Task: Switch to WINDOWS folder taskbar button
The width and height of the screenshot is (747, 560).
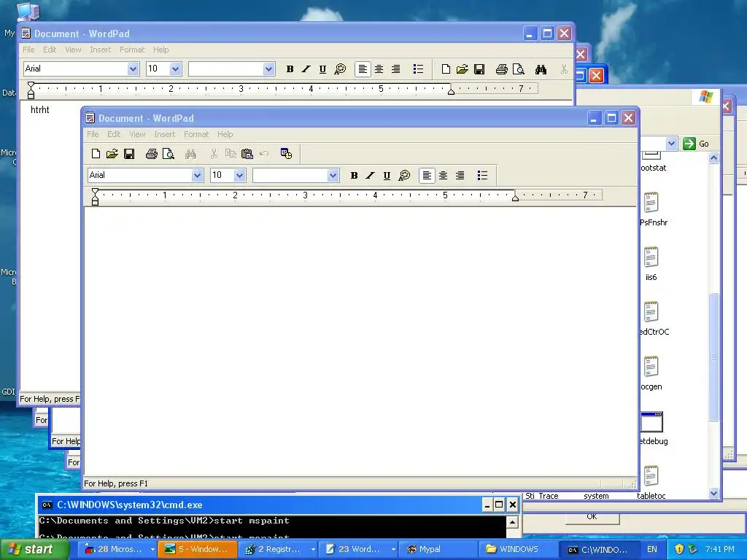Action: (x=519, y=549)
